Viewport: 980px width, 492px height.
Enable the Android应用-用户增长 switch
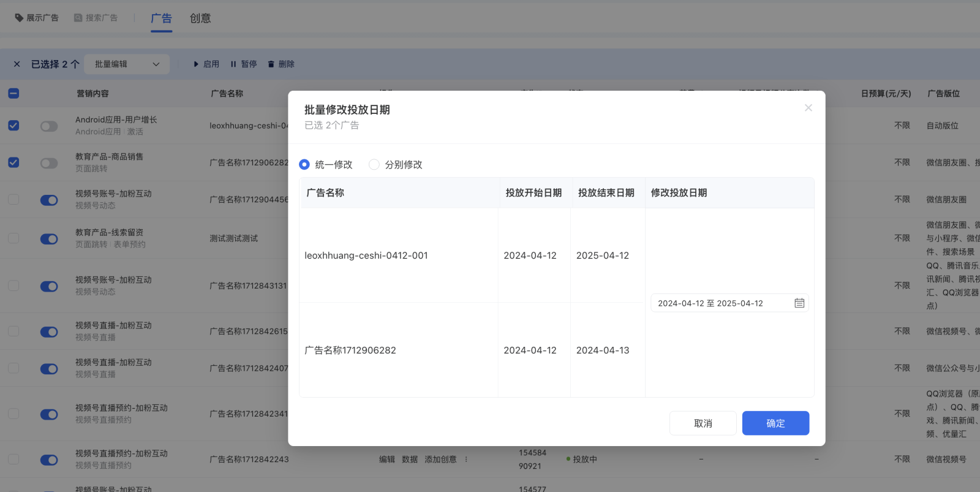pyautogui.click(x=49, y=126)
